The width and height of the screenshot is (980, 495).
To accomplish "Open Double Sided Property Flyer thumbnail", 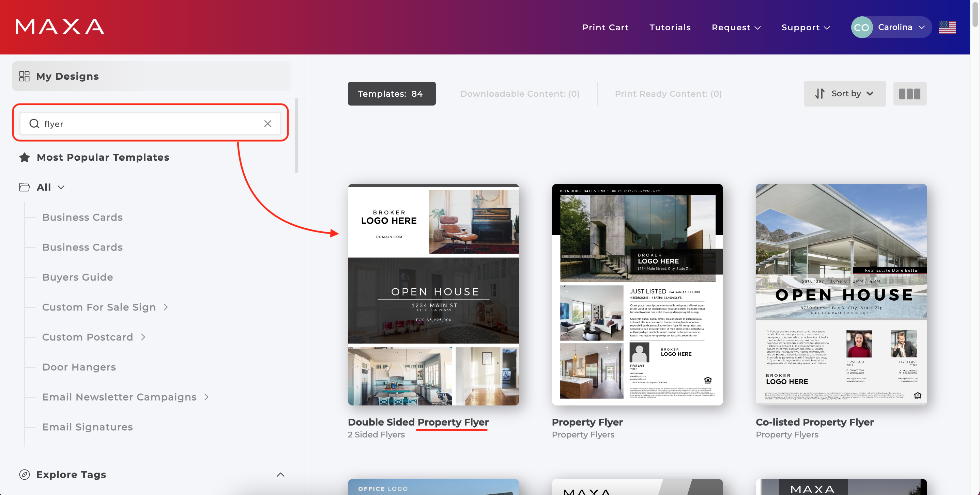I will click(433, 294).
